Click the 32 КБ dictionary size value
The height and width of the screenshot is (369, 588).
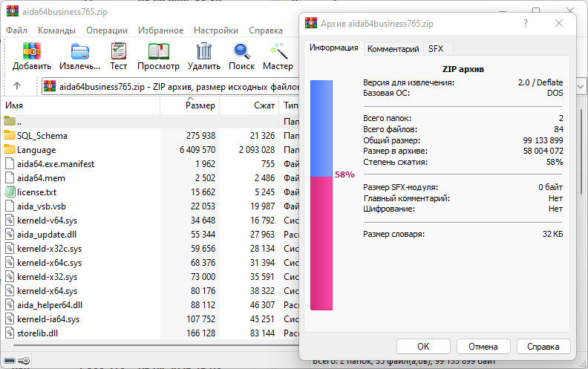click(x=553, y=234)
